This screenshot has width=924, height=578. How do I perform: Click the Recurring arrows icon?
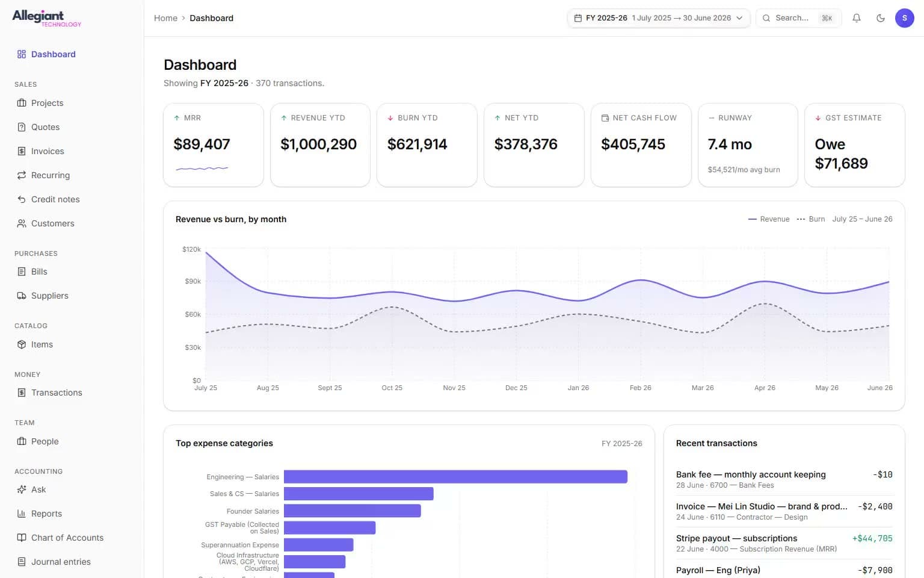click(x=22, y=175)
